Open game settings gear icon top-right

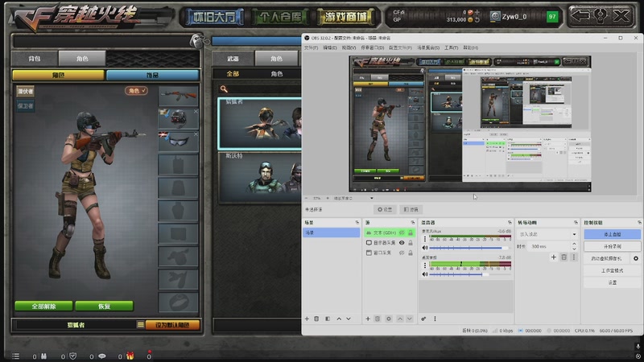coord(601,16)
